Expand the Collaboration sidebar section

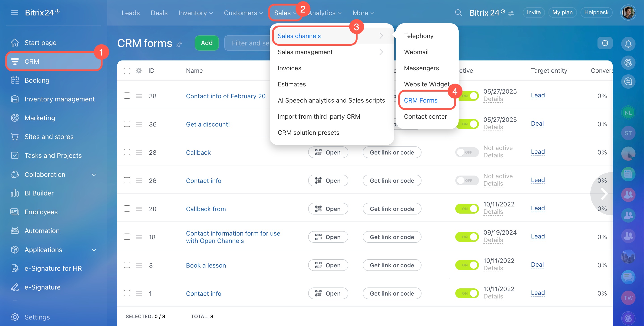94,174
